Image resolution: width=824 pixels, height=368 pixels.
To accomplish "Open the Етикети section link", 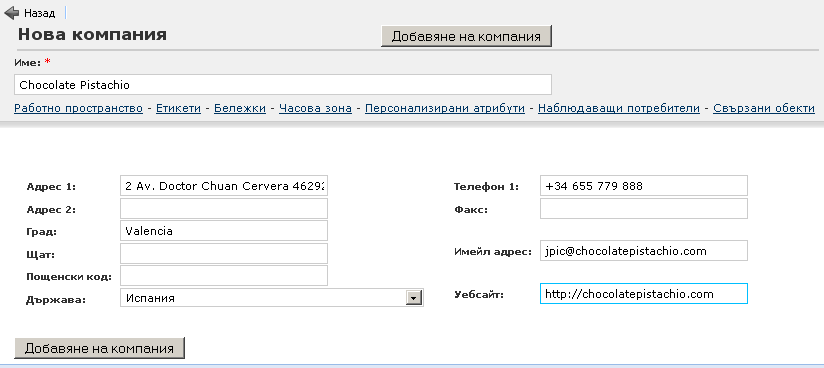I will pos(178,108).
